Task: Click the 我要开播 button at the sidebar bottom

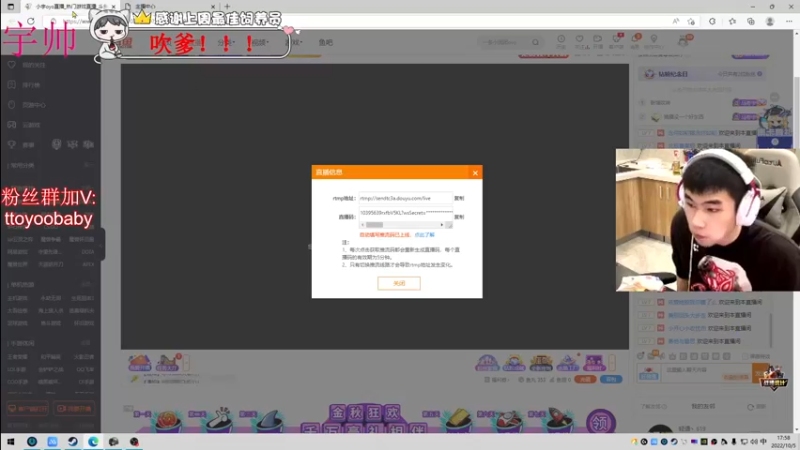Action: click(x=74, y=409)
